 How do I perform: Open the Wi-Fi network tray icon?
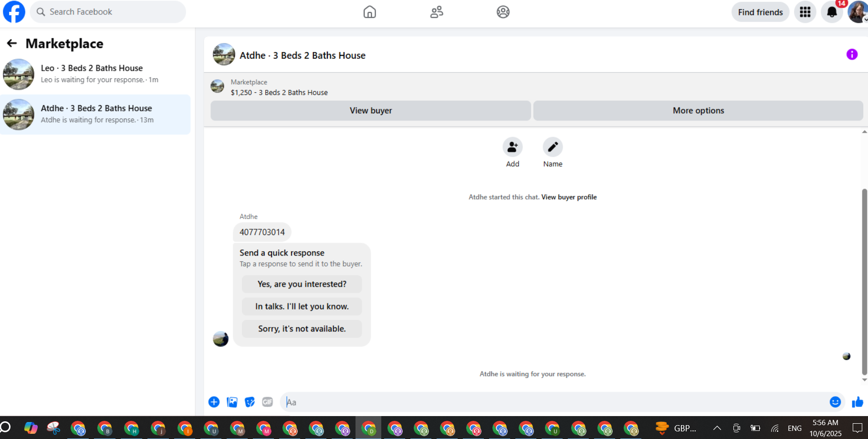[x=775, y=428]
